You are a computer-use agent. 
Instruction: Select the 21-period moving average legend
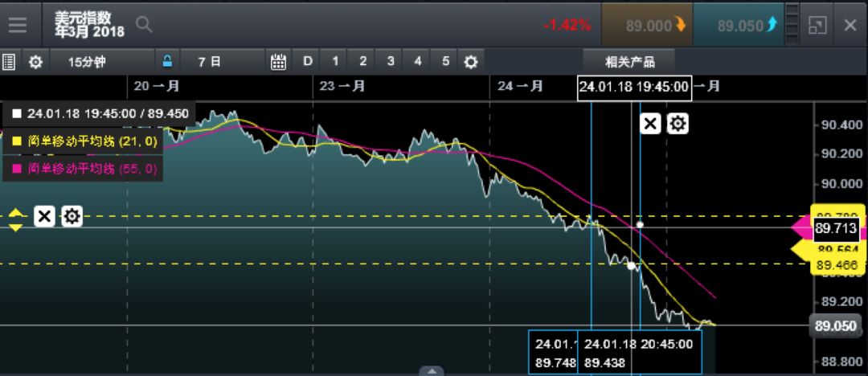pos(83,141)
